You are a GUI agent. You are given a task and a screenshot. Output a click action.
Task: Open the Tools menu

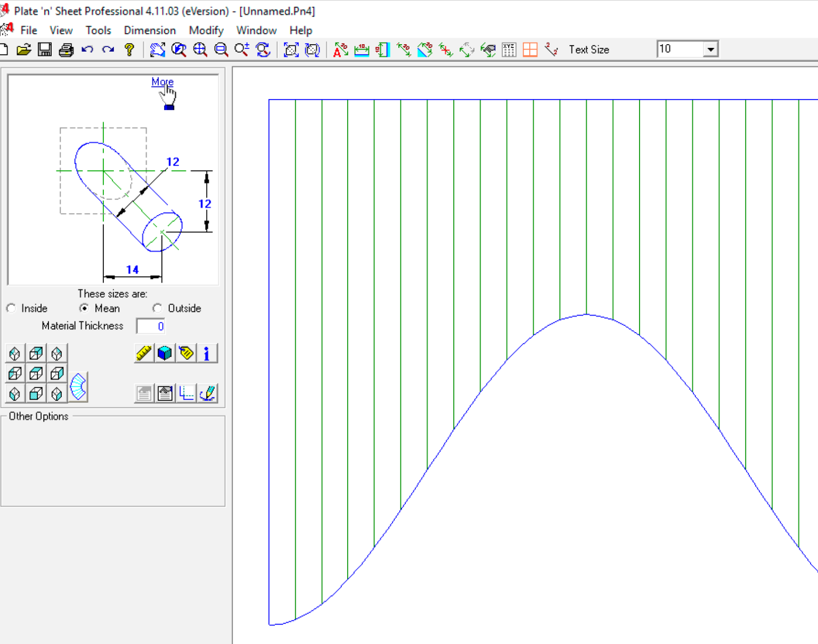pyautogui.click(x=98, y=30)
